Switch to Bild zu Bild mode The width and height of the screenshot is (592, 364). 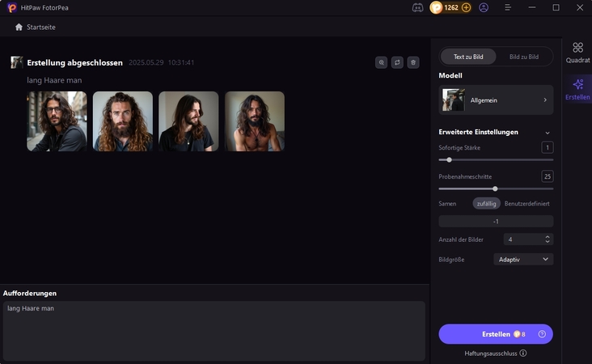coord(523,57)
